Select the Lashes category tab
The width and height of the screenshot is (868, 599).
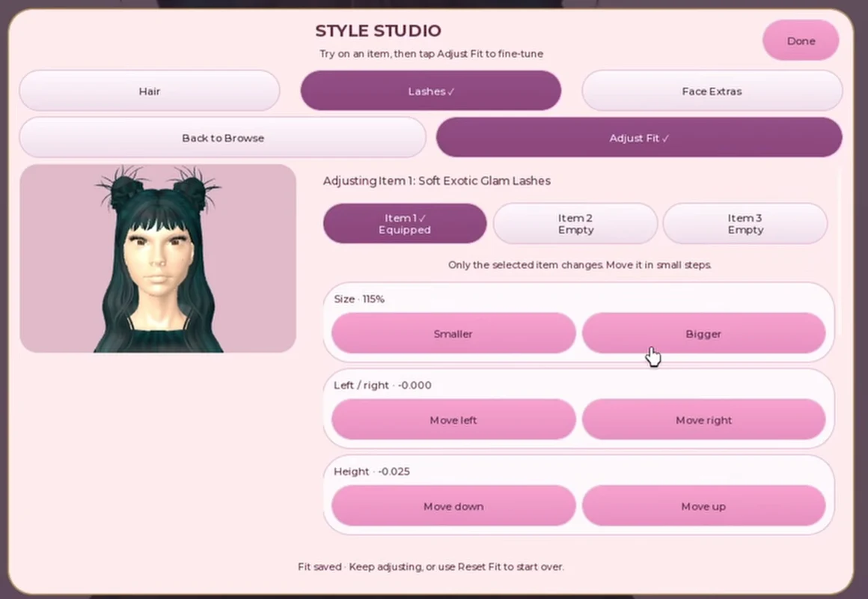point(431,91)
